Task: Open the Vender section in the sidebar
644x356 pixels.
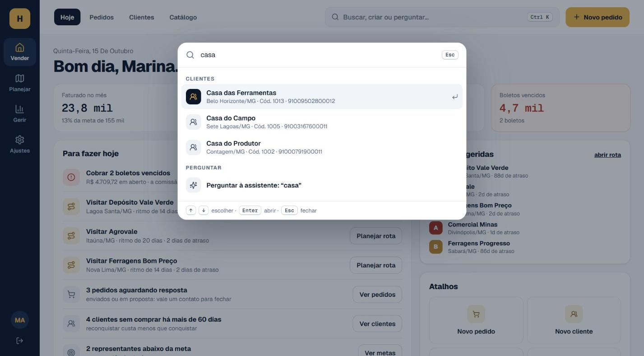Action: coord(20,52)
